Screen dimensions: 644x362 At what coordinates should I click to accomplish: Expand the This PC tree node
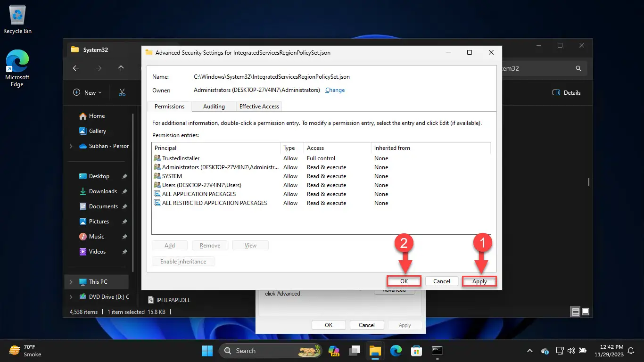pyautogui.click(x=71, y=282)
